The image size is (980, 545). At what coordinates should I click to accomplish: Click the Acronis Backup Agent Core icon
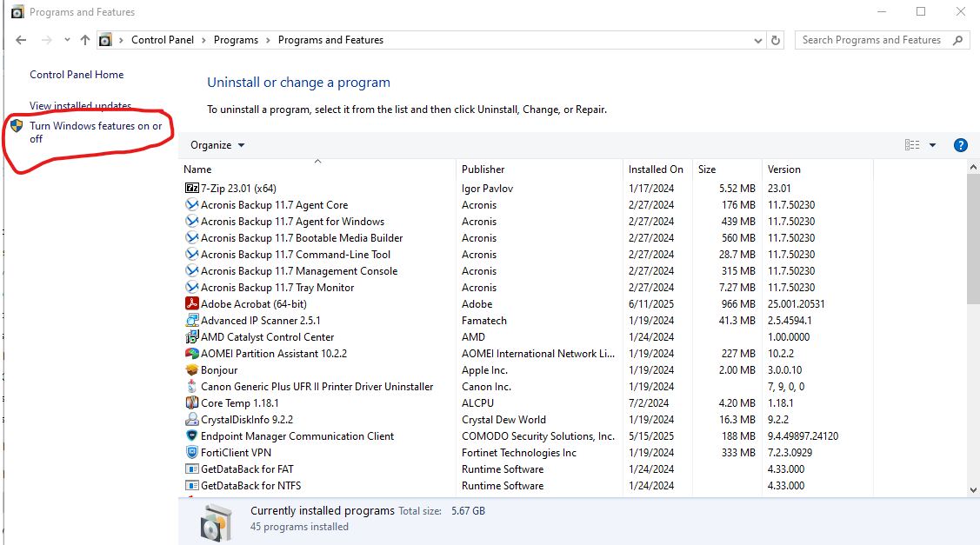pos(192,204)
